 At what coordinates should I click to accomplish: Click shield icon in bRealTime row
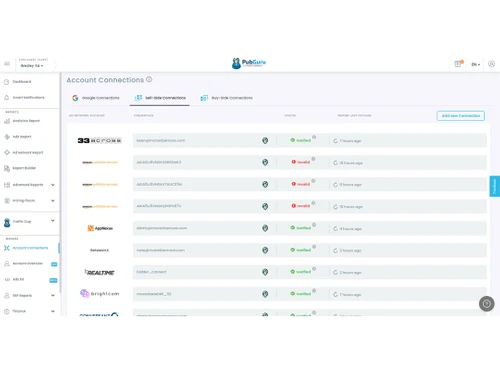(265, 272)
